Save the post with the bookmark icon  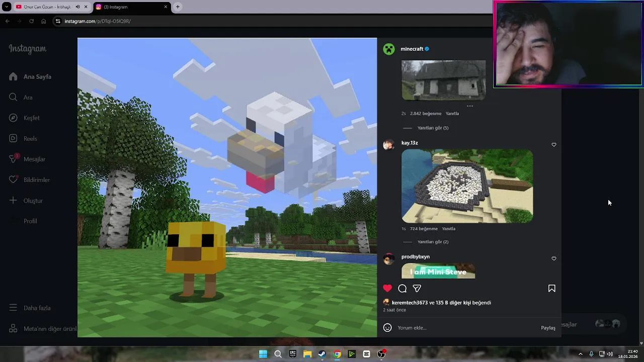coord(552,288)
